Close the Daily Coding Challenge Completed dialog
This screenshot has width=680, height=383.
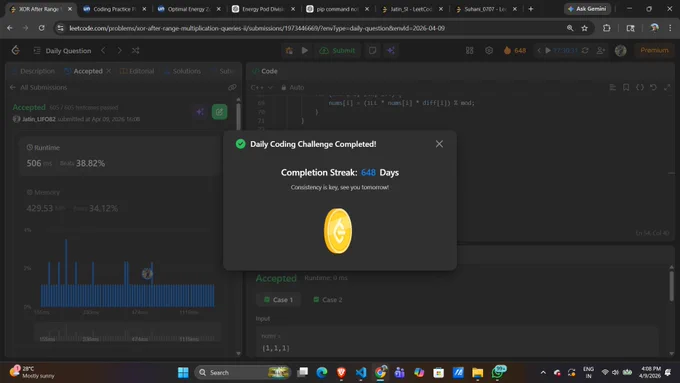439,144
